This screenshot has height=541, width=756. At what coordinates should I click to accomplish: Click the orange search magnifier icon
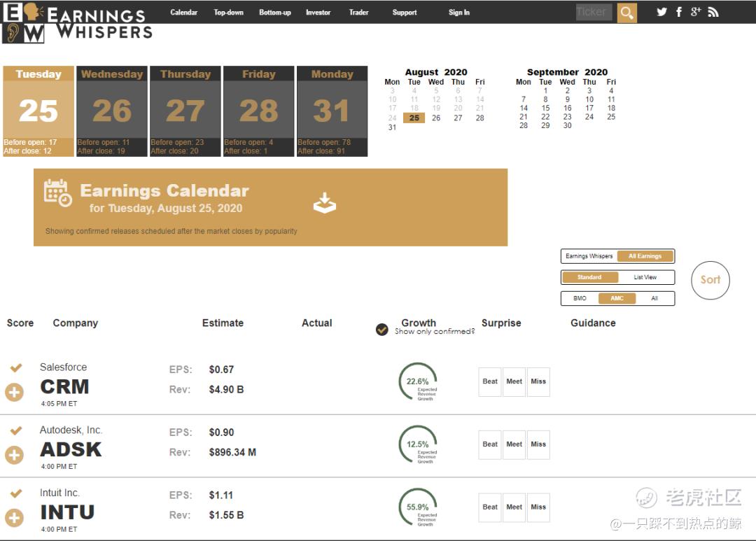[626, 13]
